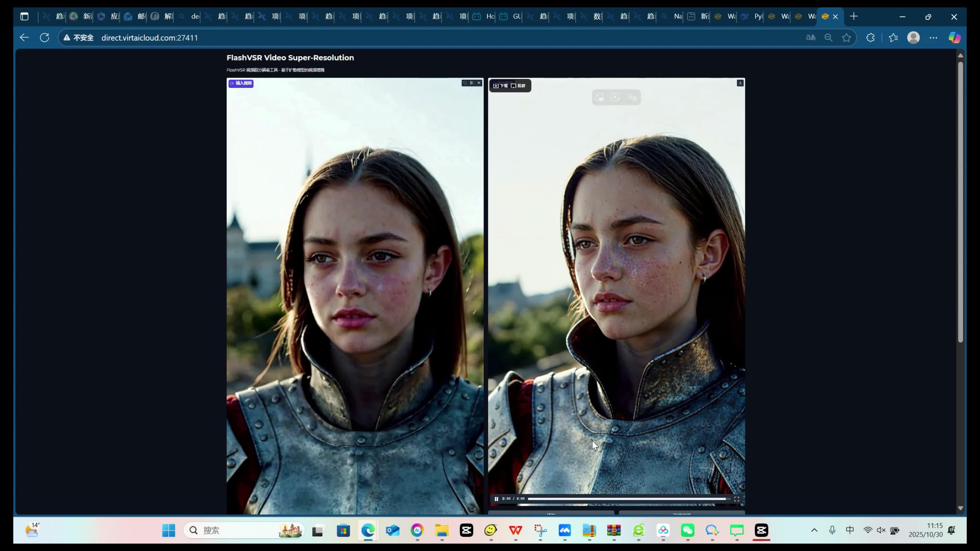Open the browser translate icon in address bar
Image resolution: width=980 pixels, height=551 pixels.
pyautogui.click(x=810, y=38)
